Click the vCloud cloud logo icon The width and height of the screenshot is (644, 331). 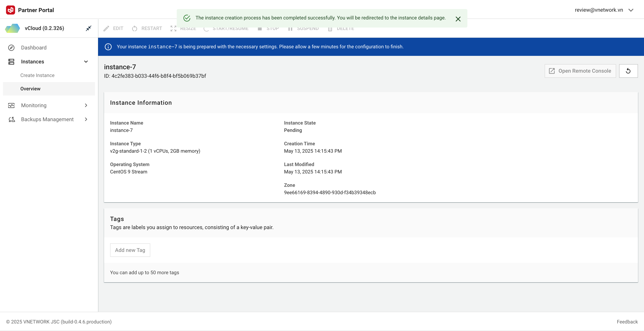(x=12, y=28)
